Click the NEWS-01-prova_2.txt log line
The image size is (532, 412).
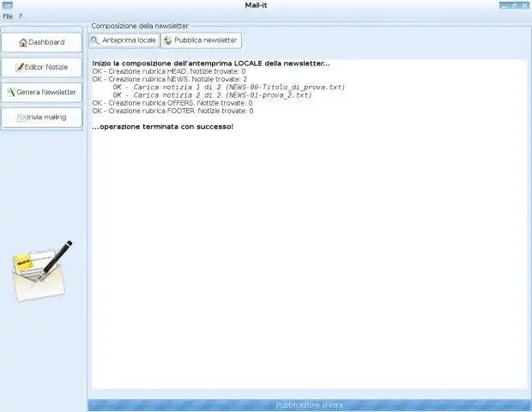pos(213,95)
